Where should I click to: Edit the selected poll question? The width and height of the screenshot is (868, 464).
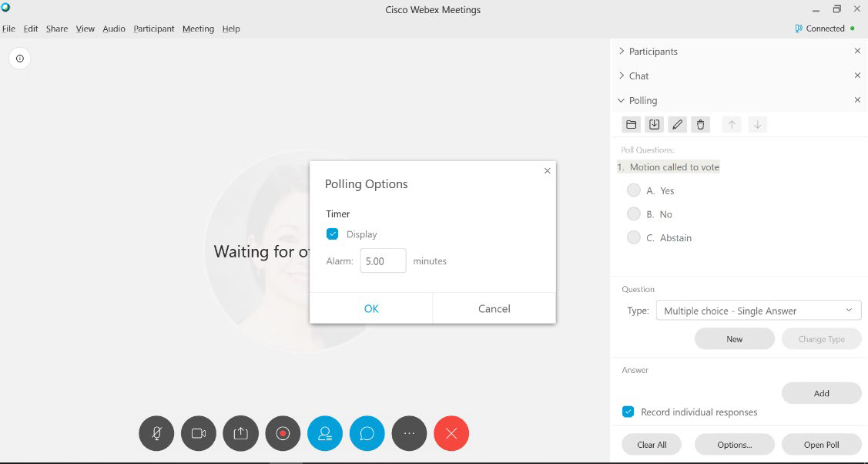click(677, 125)
